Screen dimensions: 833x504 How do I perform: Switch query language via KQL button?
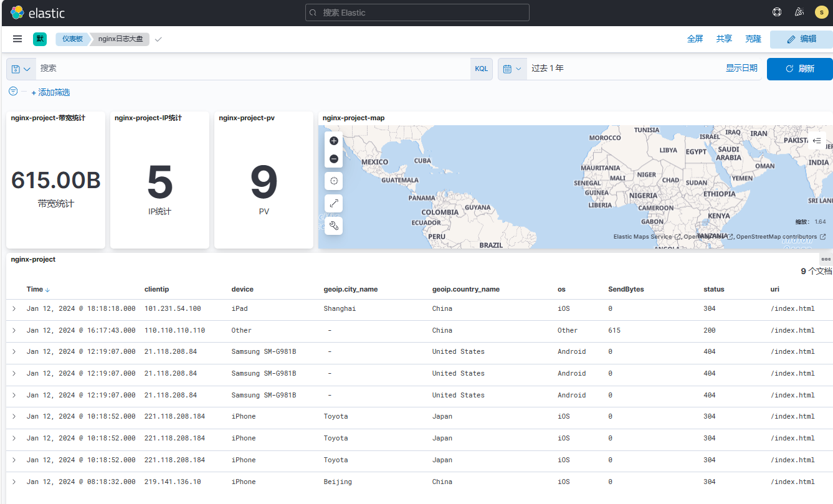click(481, 69)
